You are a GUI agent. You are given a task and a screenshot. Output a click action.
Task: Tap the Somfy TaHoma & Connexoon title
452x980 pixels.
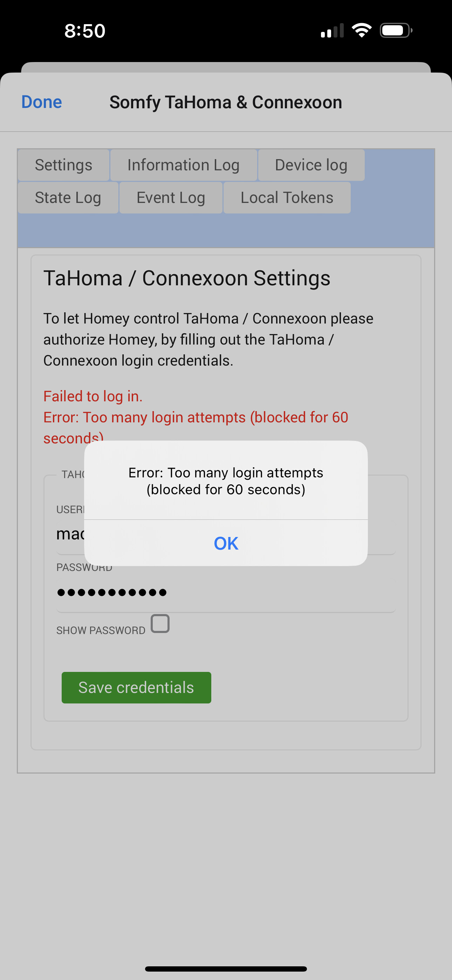(226, 102)
